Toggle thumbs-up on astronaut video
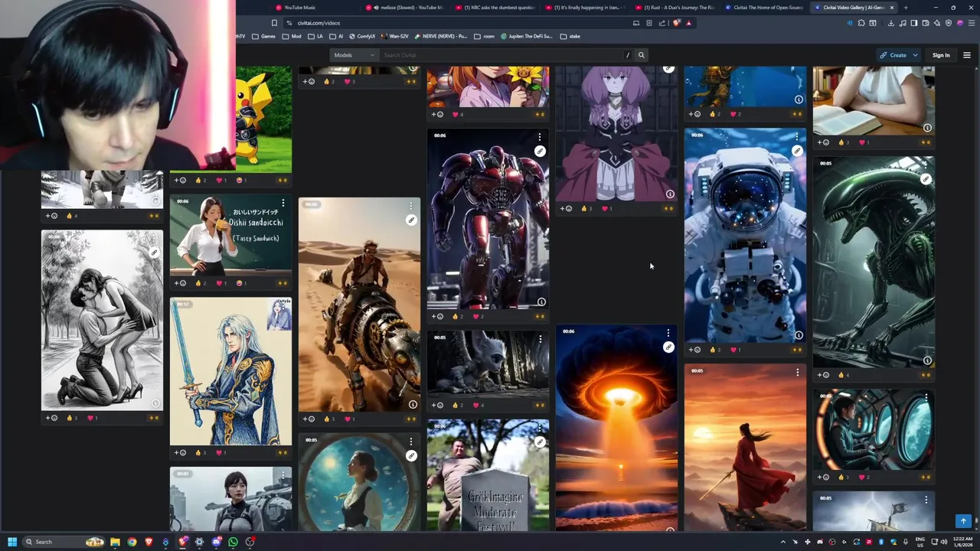The width and height of the screenshot is (980, 551). 715,350
